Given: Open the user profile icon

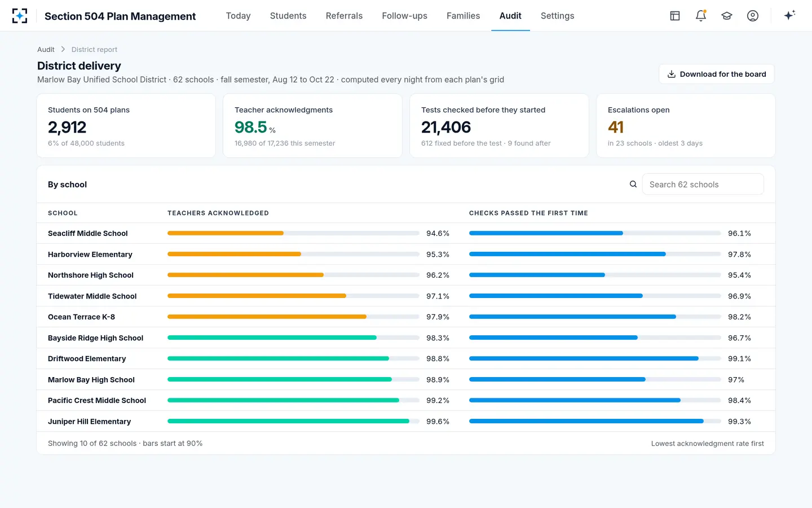Looking at the screenshot, I should (x=753, y=16).
